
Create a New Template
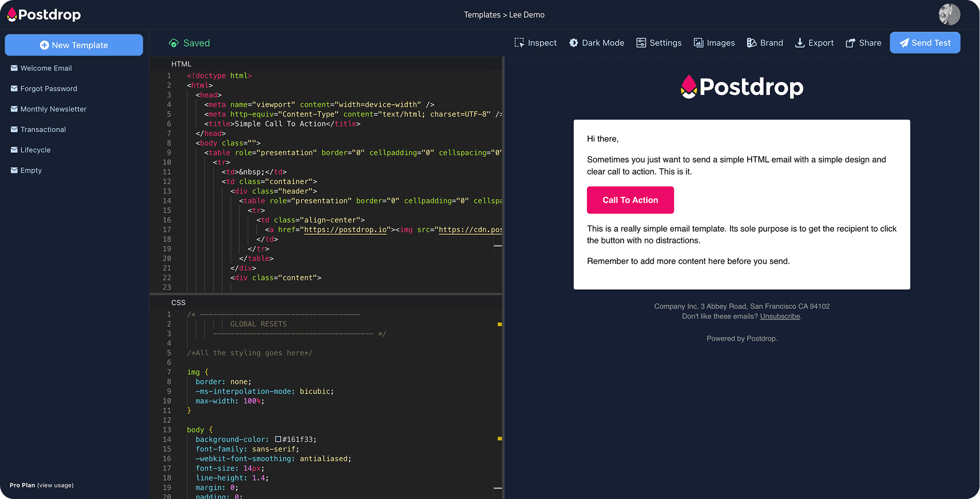[x=74, y=45]
